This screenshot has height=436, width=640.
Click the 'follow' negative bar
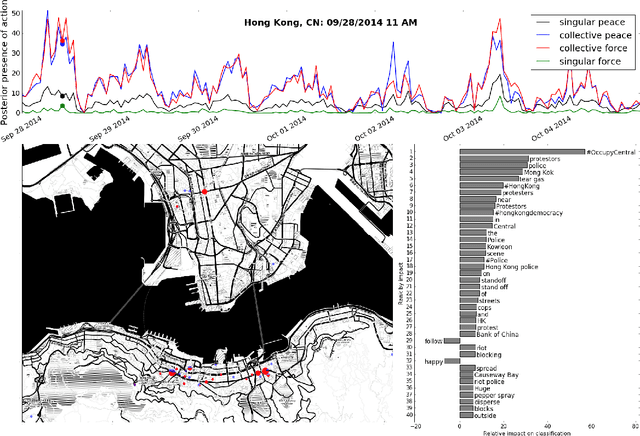pos(453,340)
